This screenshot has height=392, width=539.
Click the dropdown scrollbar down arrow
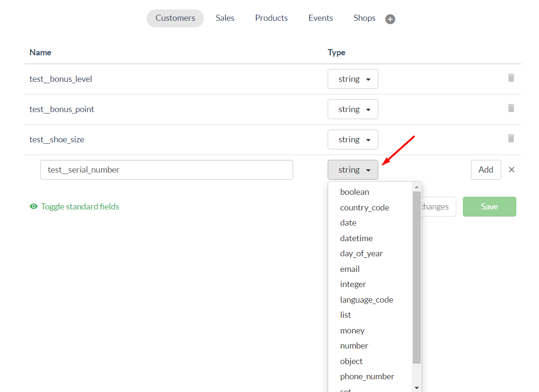point(417,388)
